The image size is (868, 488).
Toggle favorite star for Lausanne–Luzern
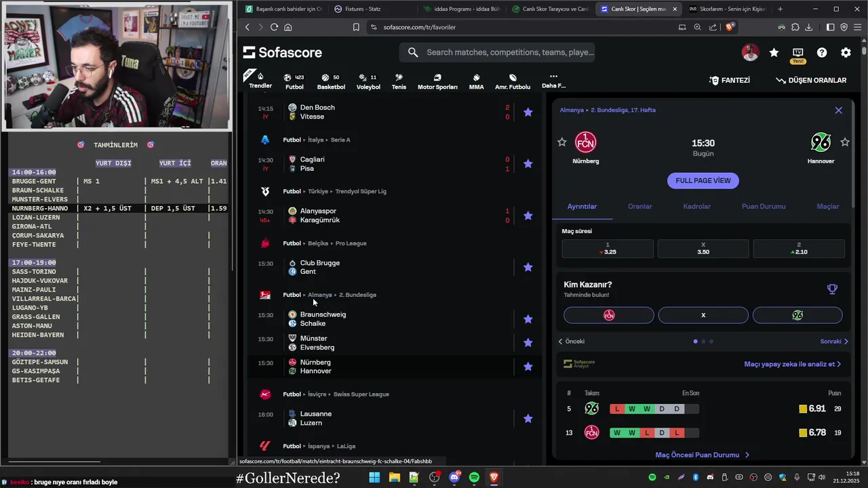(528, 418)
